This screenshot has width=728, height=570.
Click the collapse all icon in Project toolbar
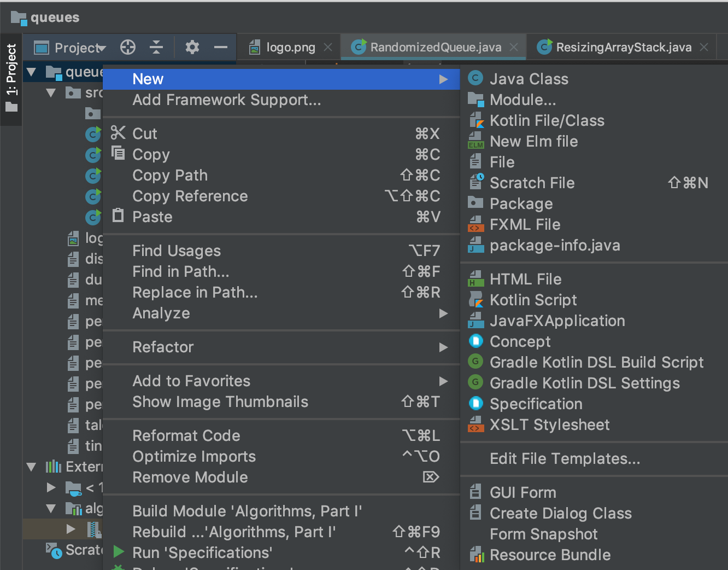(x=156, y=48)
